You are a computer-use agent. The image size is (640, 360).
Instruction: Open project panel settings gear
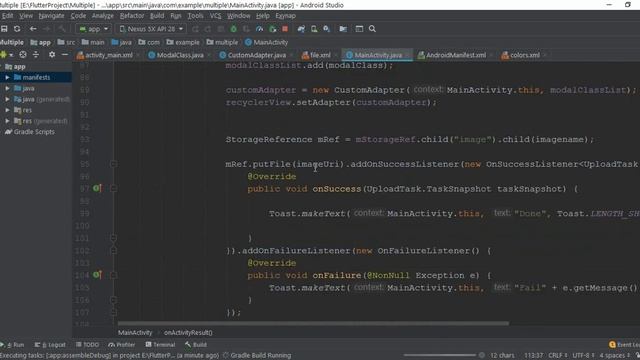click(x=52, y=54)
